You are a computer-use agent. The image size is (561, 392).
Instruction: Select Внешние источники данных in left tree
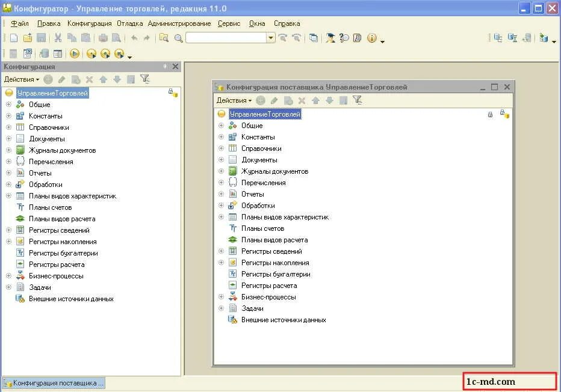pyautogui.click(x=71, y=299)
